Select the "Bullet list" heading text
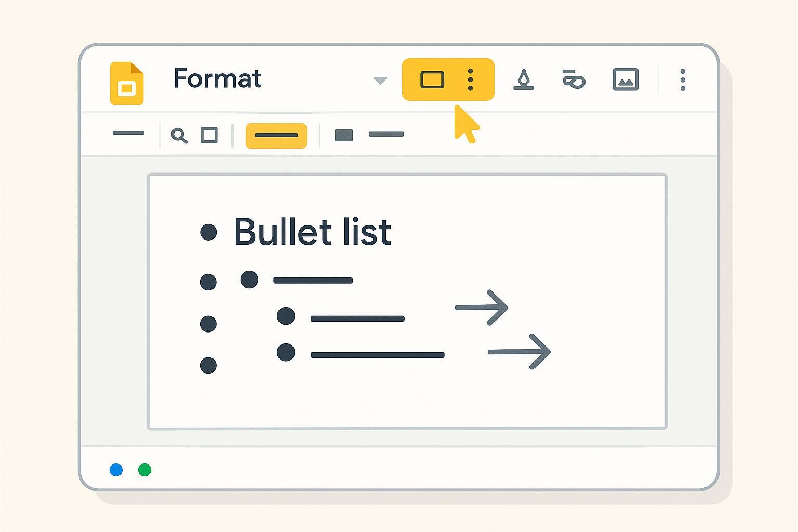The image size is (798, 532). 312,232
